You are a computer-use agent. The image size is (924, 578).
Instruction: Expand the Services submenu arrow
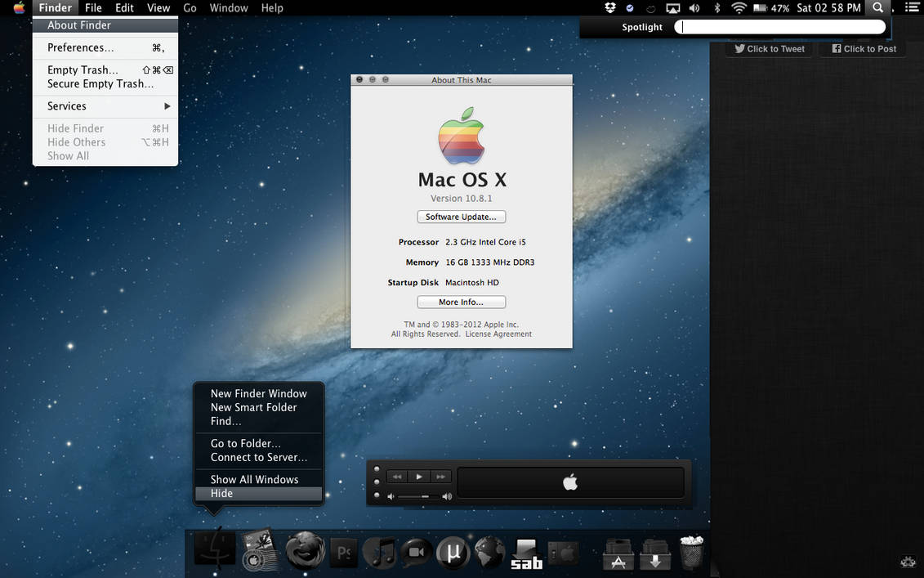click(167, 106)
